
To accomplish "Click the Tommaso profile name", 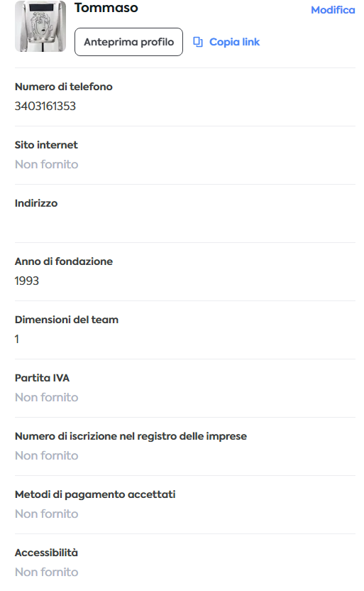I will [x=106, y=8].
